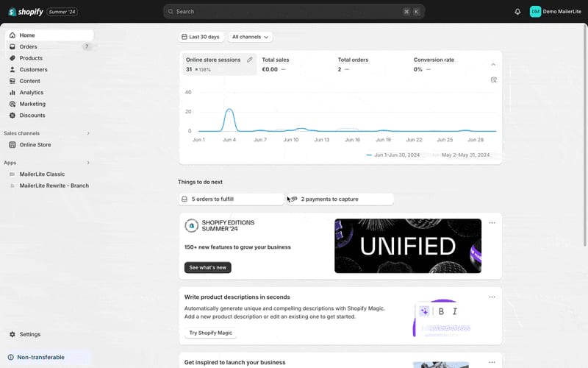Open Last 30 days date filter
This screenshot has height=368, width=588.
201,37
